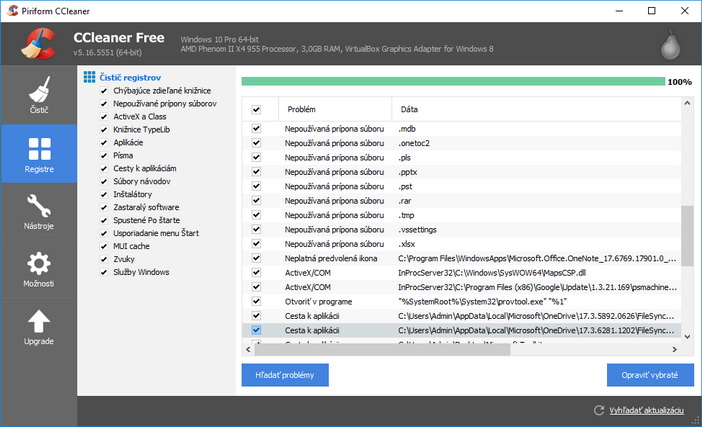Uncheck the .mdb file extension row checkbox

coord(256,129)
